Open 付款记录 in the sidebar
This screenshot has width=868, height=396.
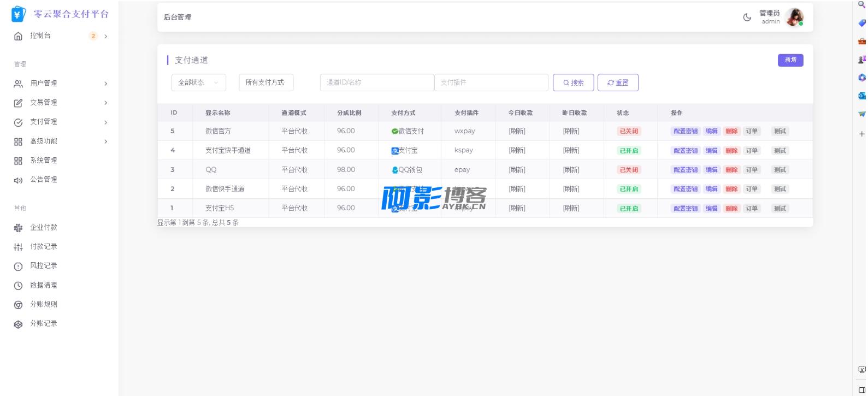point(43,247)
